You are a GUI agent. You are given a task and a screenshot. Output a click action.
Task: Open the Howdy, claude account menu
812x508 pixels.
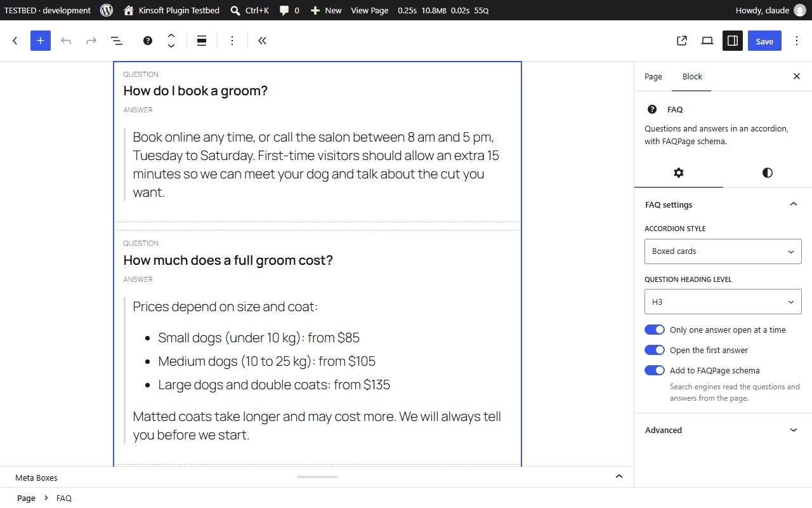point(771,10)
